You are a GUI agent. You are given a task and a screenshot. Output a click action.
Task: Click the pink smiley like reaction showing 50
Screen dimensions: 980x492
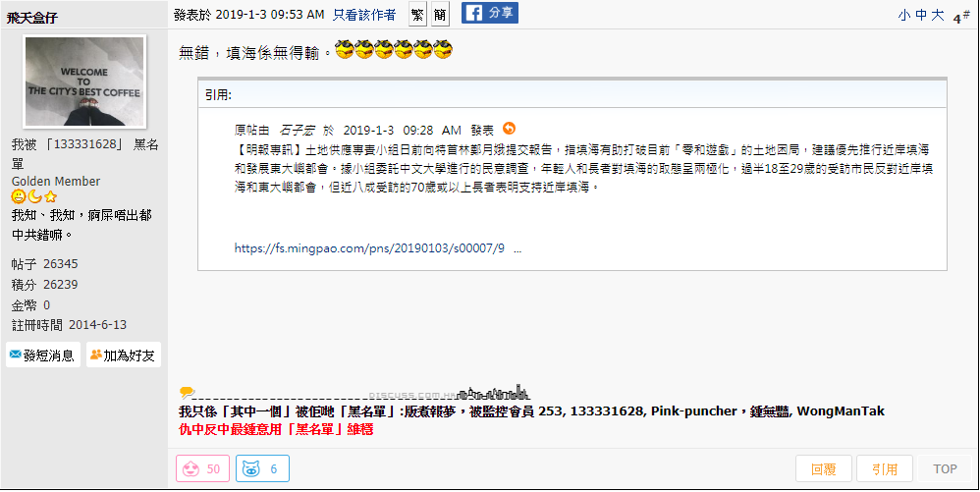click(x=202, y=468)
